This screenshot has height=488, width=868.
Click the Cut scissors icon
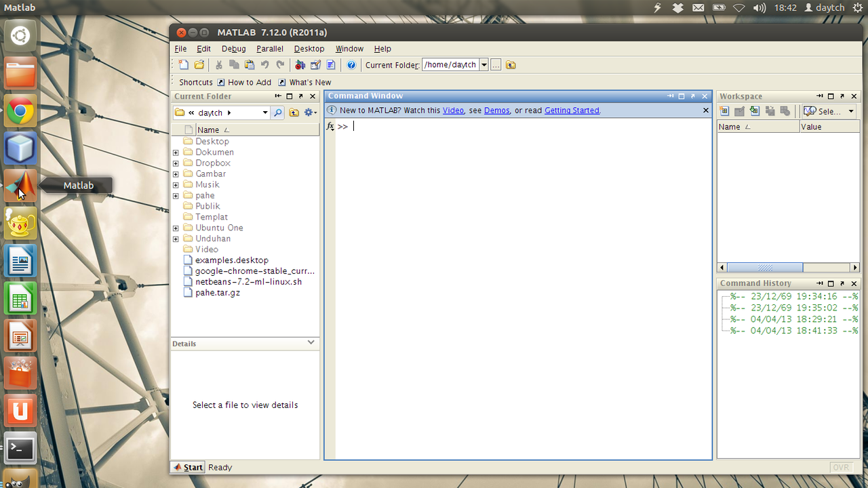218,65
